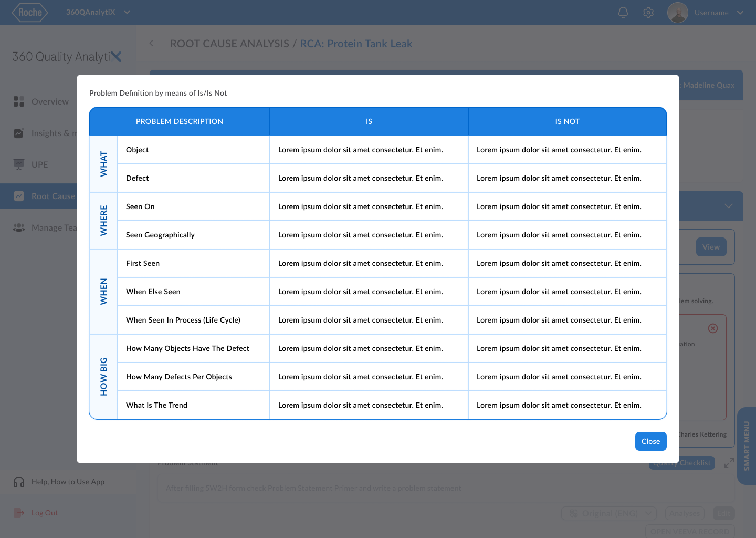756x538 pixels.
Task: Click the UPE presentation icon
Action: [x=19, y=164]
